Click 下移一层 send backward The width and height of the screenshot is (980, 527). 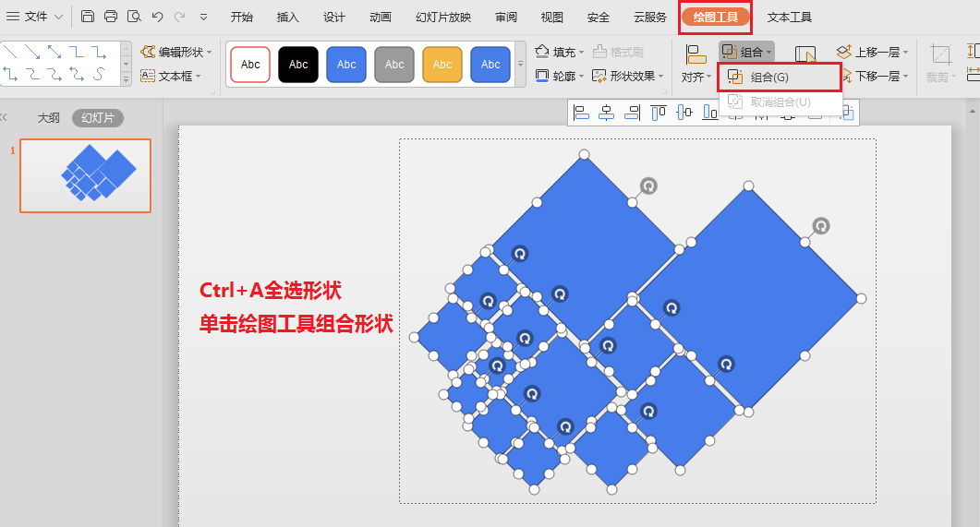tap(877, 77)
